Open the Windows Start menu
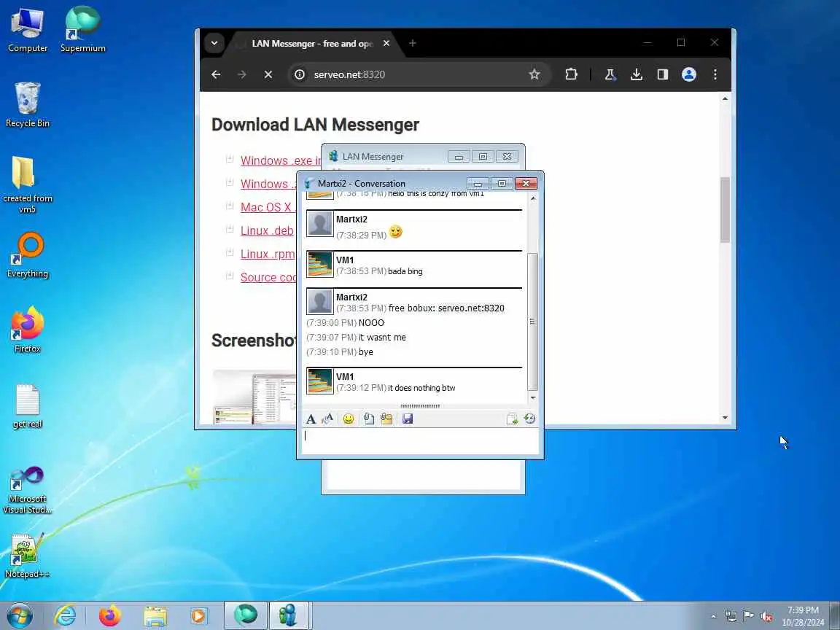 20,615
